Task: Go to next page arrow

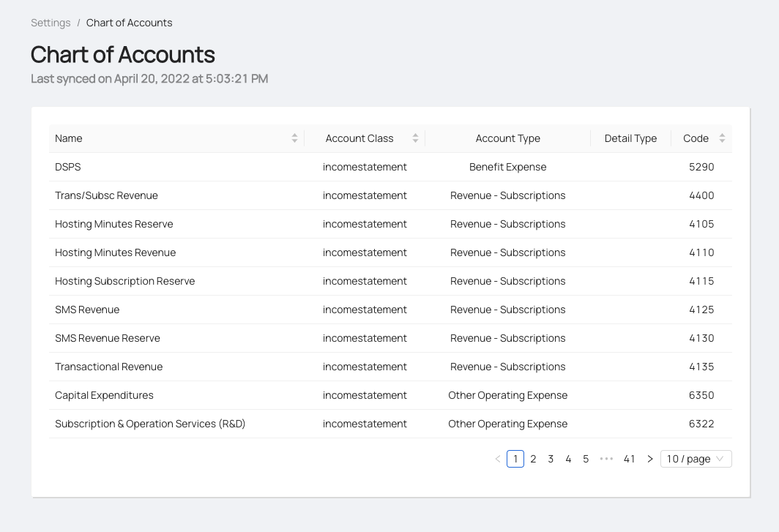Action: pyautogui.click(x=649, y=459)
